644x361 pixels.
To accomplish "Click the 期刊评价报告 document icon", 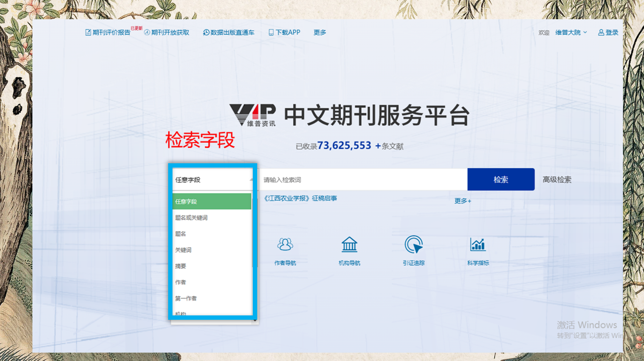I will pyautogui.click(x=88, y=32).
